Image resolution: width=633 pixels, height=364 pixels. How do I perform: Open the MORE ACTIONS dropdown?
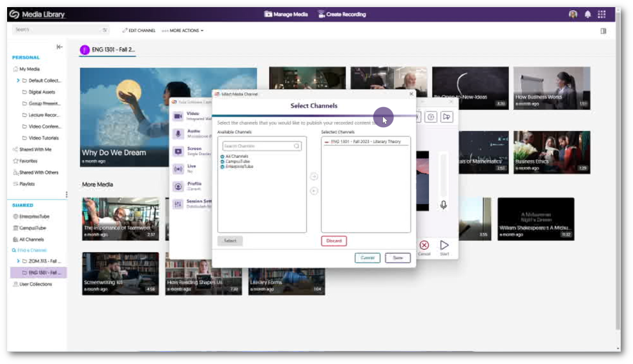coord(182,30)
